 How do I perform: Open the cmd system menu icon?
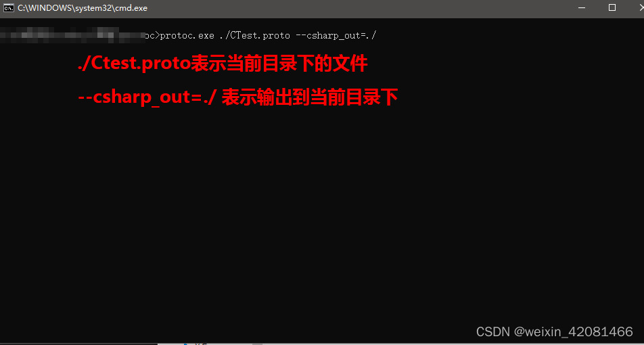click(8, 8)
